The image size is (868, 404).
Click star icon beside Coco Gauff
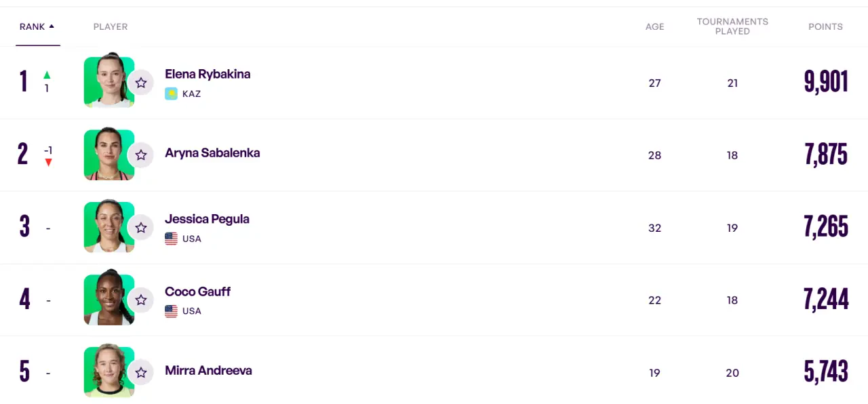click(x=141, y=300)
